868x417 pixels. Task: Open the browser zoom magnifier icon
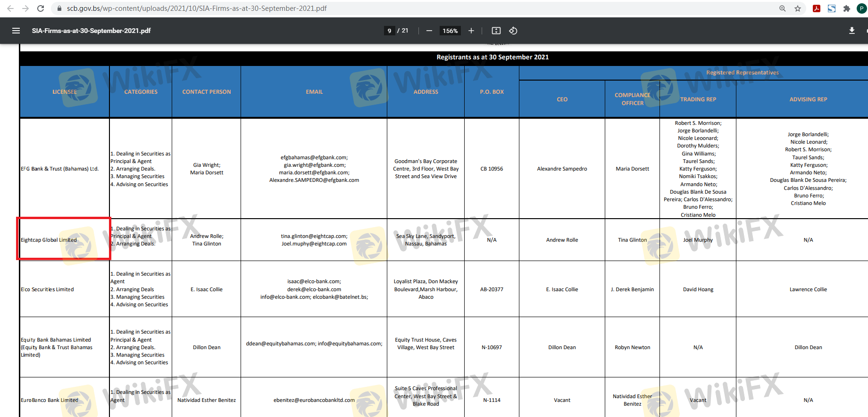pos(783,8)
